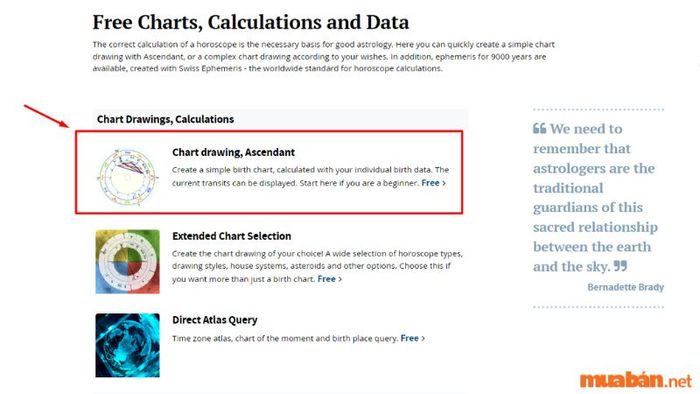Select the Bernadette Brady author name

click(625, 287)
